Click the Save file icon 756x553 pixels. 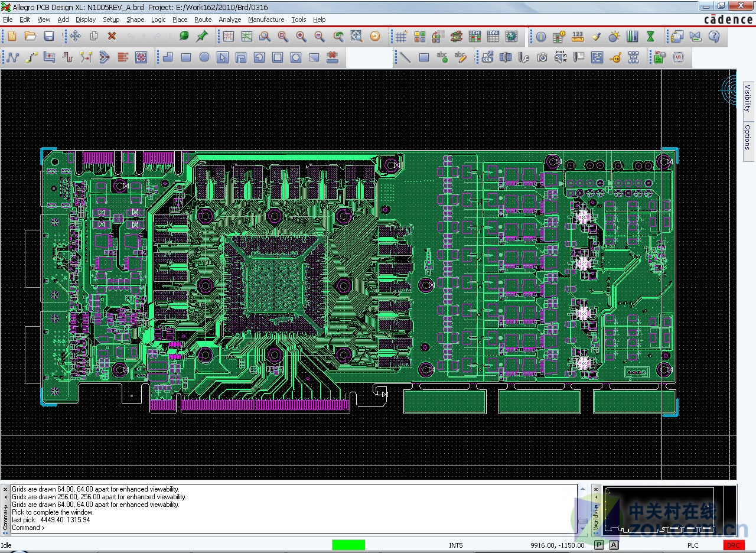pyautogui.click(x=49, y=37)
